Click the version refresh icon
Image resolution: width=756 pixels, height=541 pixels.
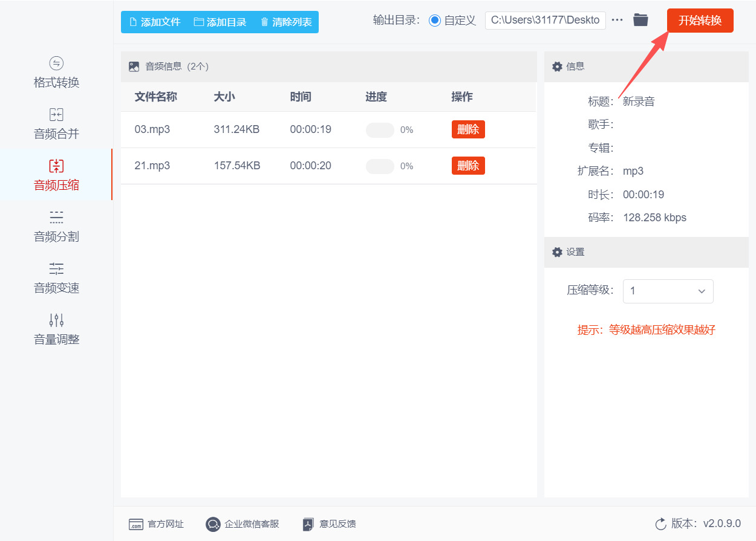coord(661,523)
